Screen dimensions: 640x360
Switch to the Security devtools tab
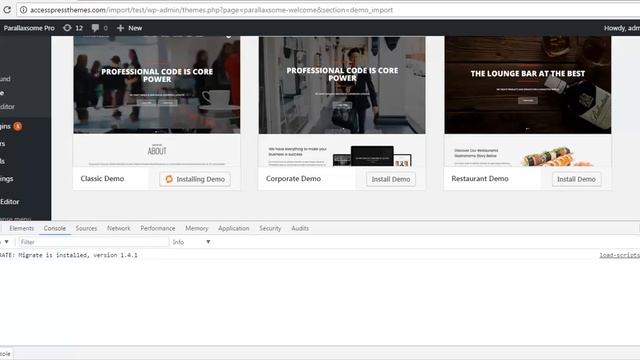(270, 228)
